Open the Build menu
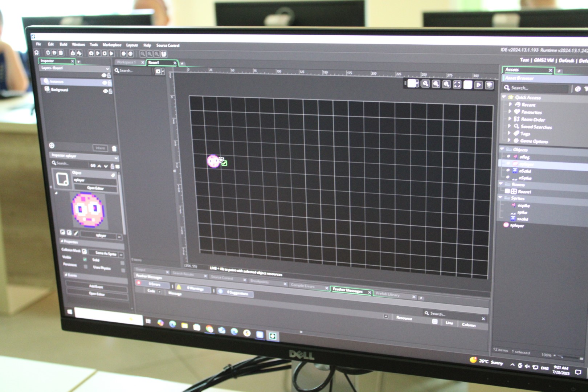The height and width of the screenshot is (392, 588). pyautogui.click(x=64, y=44)
